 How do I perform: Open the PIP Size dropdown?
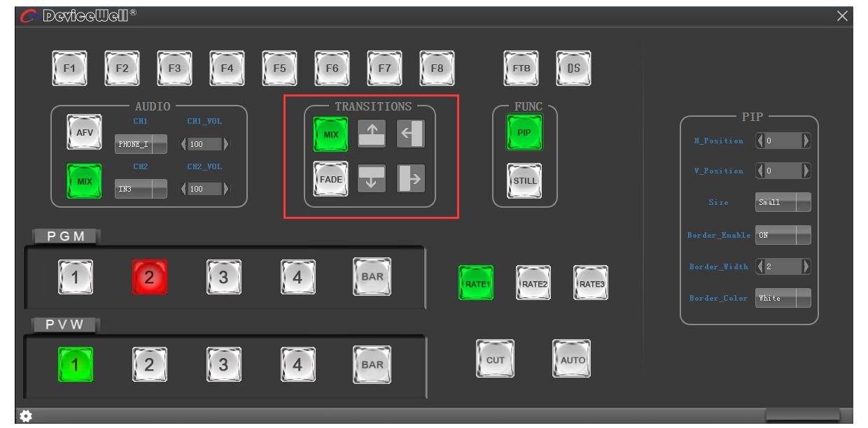click(783, 202)
